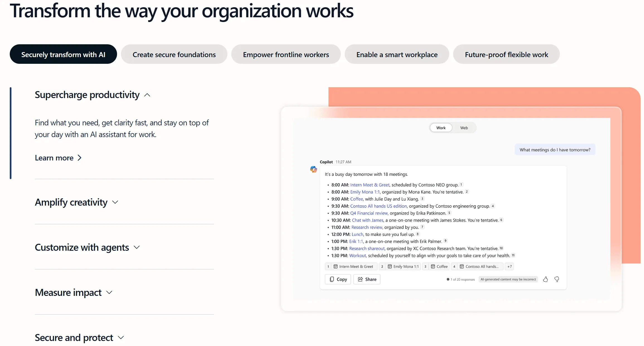Click the '11:27 AM' Copilot timestamp
This screenshot has width=644, height=346.
(x=343, y=162)
